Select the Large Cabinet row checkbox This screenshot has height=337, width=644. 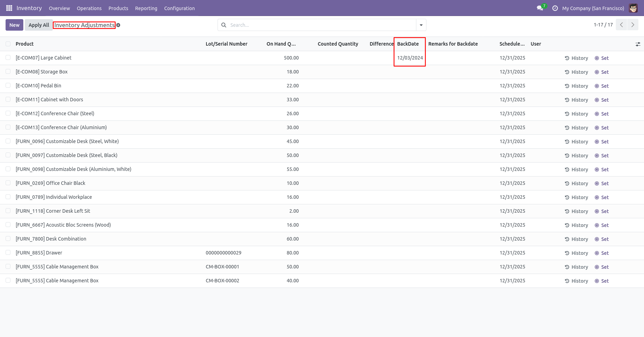8,58
